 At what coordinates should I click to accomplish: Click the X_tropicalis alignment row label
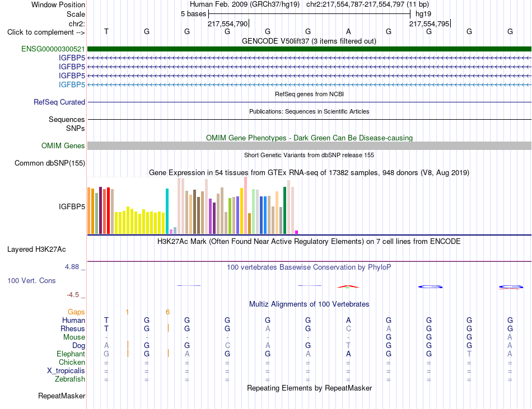coord(66,371)
